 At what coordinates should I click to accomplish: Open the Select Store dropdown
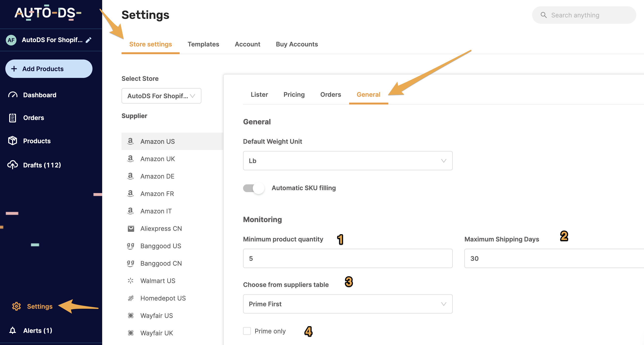coord(161,96)
